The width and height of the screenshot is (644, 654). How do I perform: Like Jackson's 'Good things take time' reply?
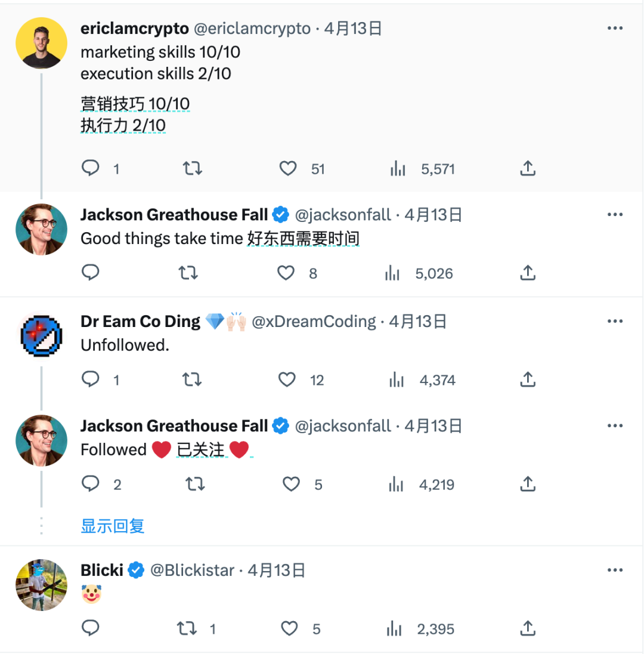tap(286, 273)
